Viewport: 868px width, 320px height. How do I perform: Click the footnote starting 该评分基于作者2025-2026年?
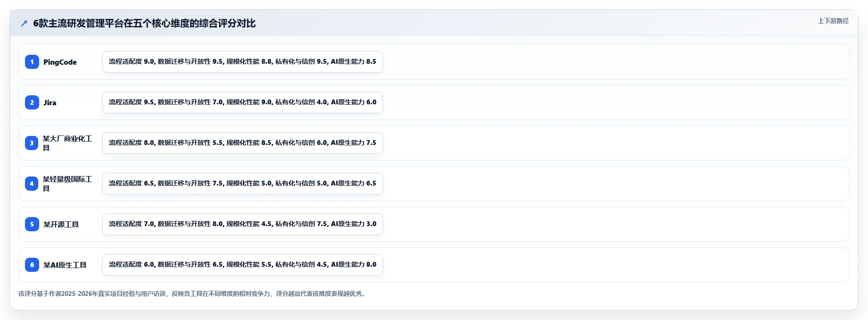pos(192,294)
